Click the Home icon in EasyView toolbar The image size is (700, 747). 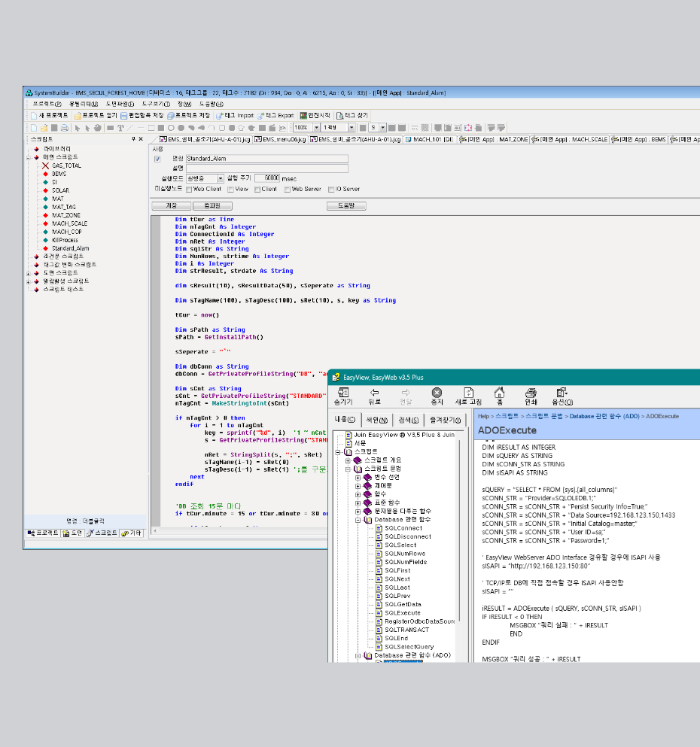[x=499, y=393]
